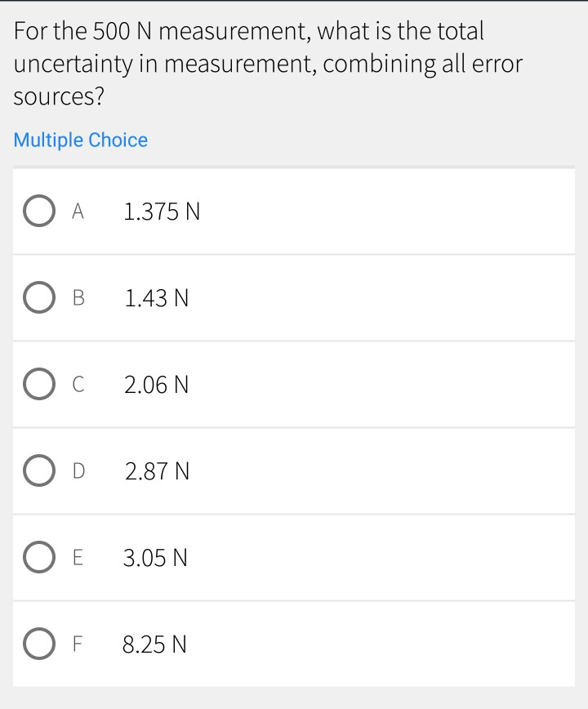588x709 pixels.
Task: Click the "Multiple Choice" label link
Action: click(x=81, y=140)
